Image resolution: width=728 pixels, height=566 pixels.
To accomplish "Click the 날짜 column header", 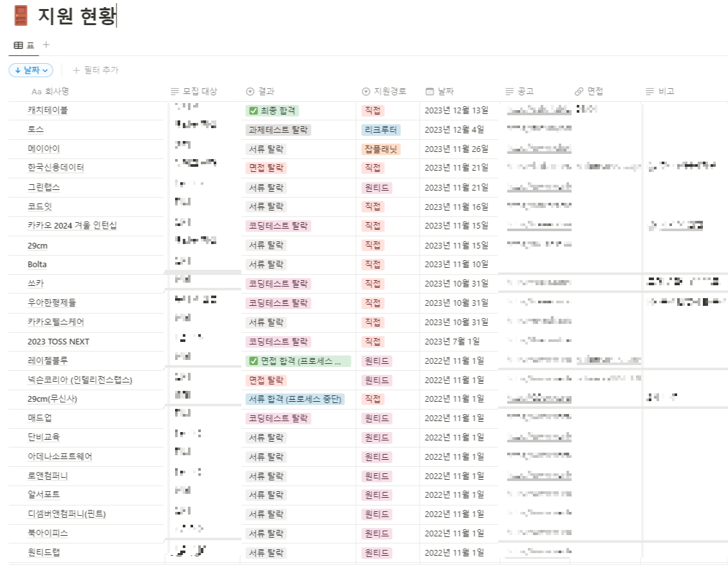I will (x=440, y=91).
